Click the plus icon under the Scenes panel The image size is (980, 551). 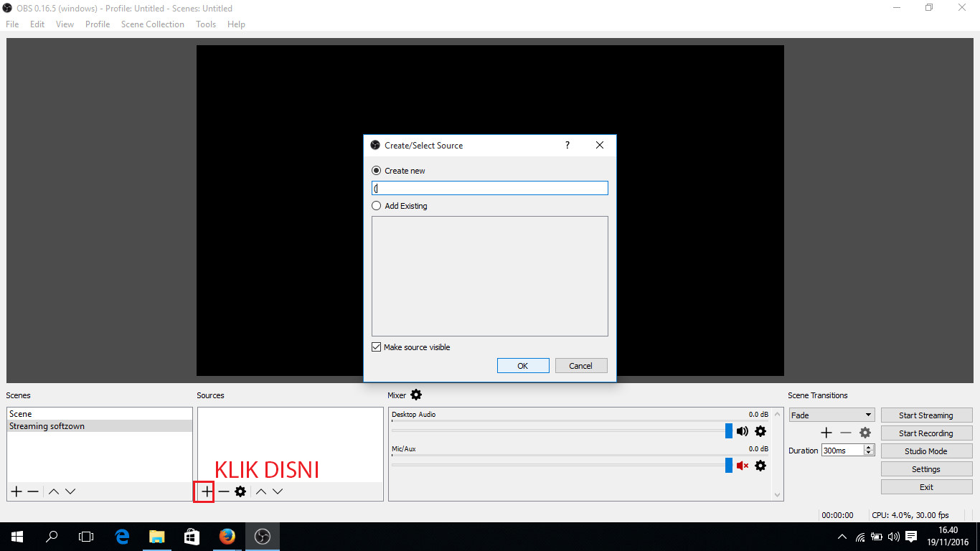[x=16, y=491]
